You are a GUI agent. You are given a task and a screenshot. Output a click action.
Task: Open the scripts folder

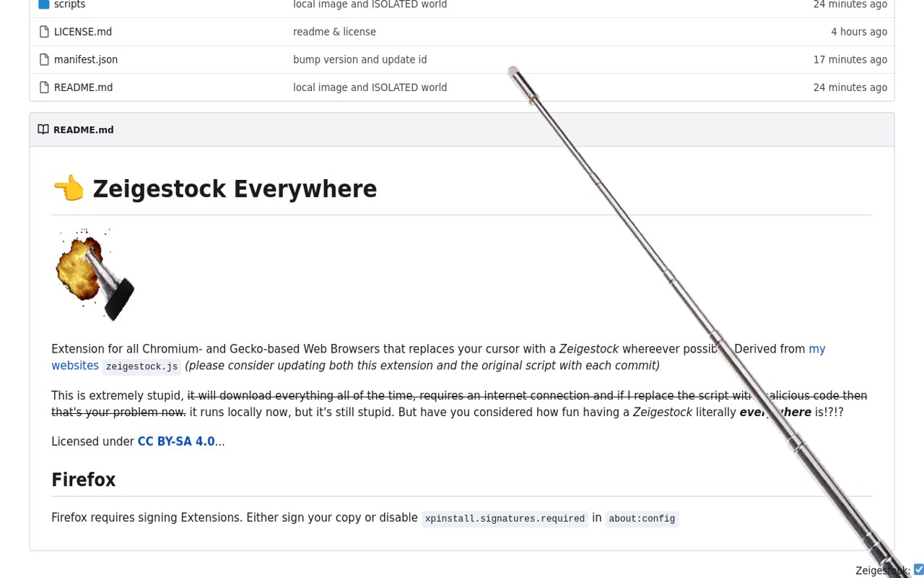[x=69, y=4]
